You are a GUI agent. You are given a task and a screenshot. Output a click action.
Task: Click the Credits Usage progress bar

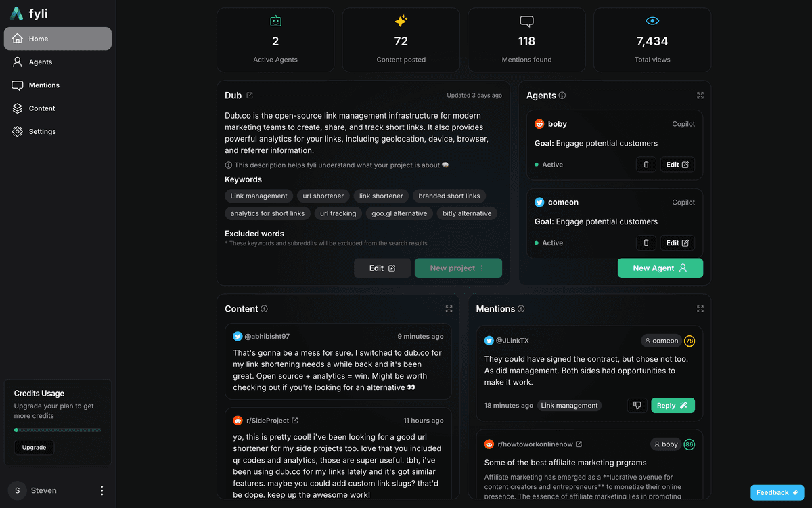(58, 429)
